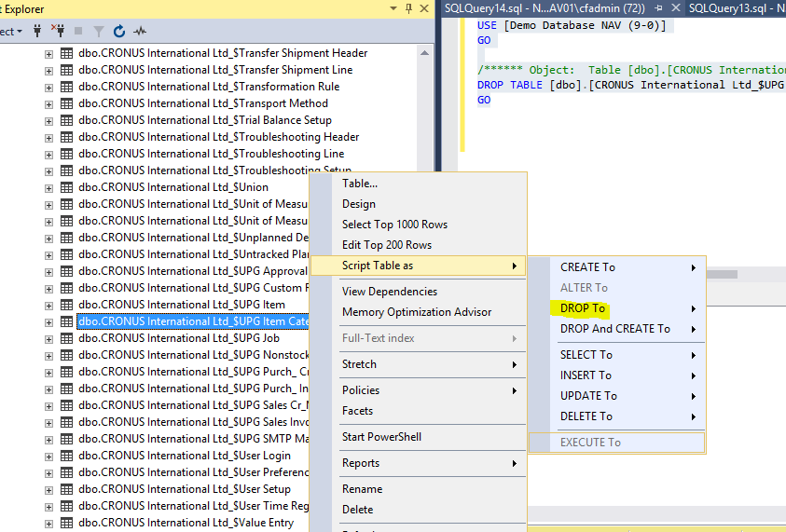Click the Connect Object Explorer plug icon
The image size is (786, 532).
[37, 31]
